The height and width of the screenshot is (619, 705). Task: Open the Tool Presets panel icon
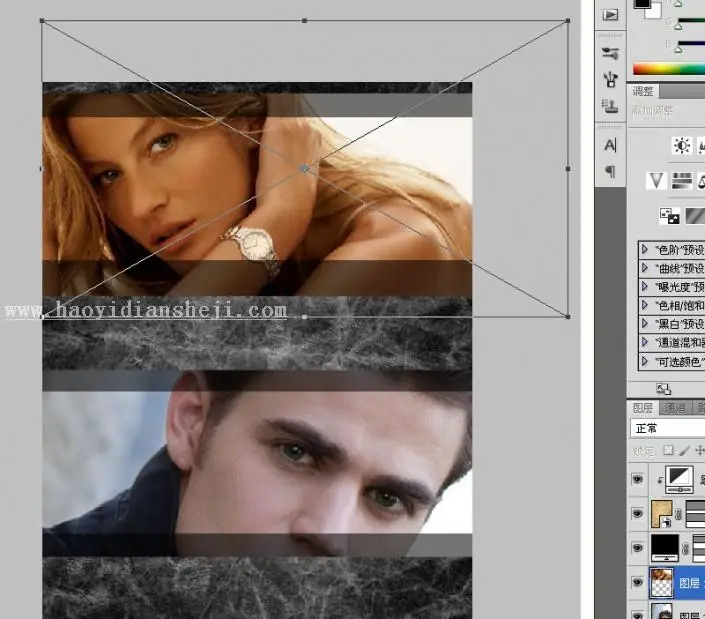(610, 53)
